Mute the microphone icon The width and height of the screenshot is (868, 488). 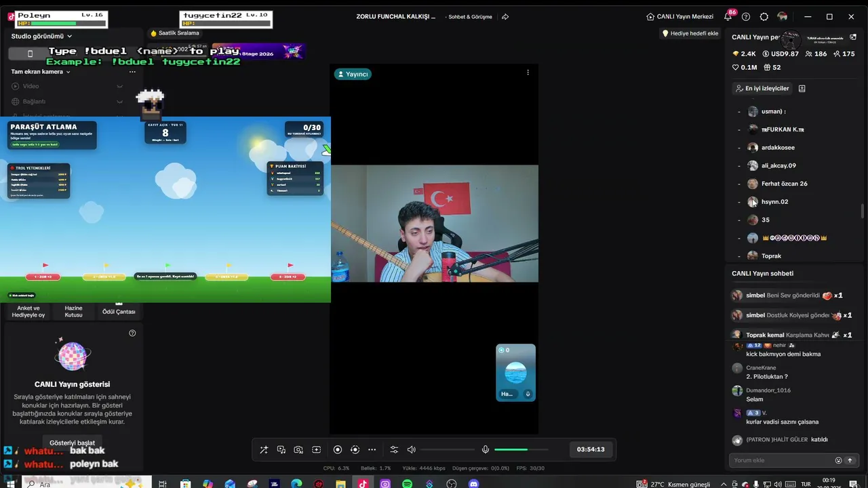485,449
